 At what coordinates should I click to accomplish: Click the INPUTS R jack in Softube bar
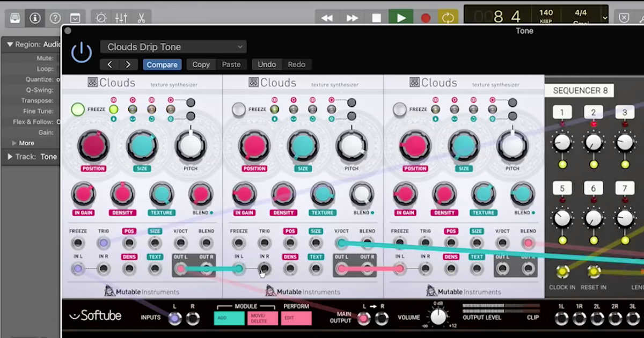click(x=193, y=319)
